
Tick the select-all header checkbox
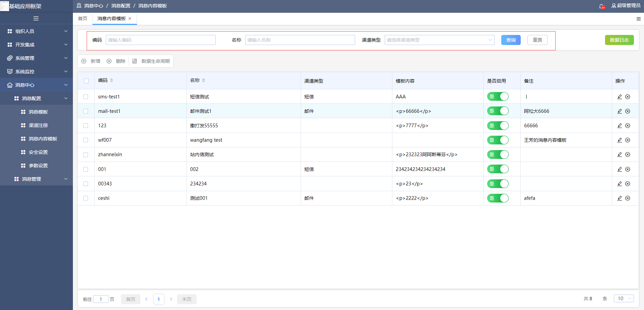(86, 81)
